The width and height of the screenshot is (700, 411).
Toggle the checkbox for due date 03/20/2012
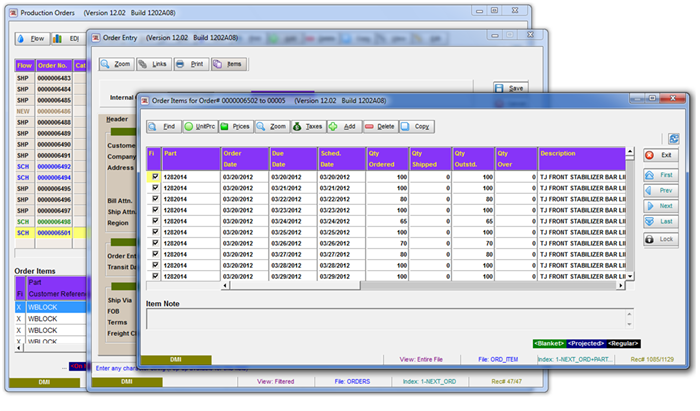tap(155, 177)
